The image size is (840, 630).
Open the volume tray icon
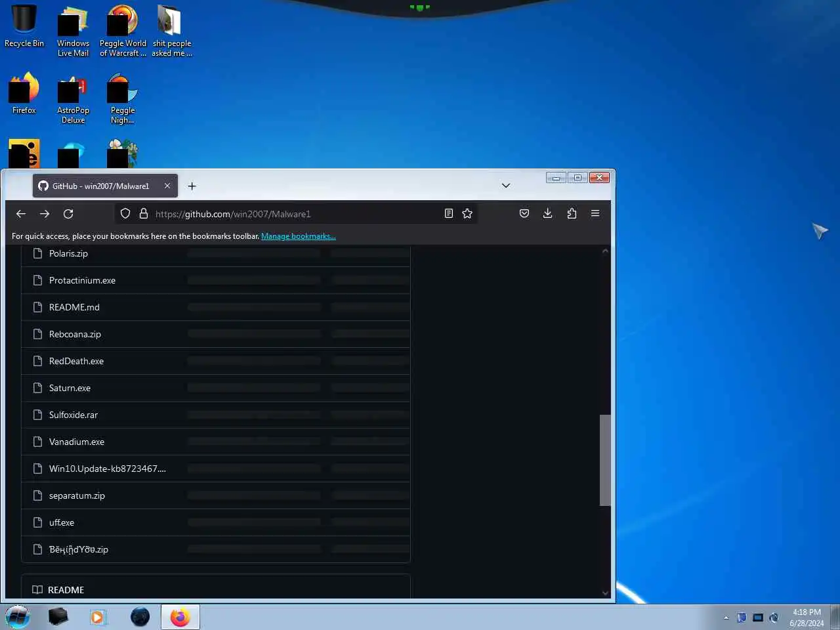(774, 618)
